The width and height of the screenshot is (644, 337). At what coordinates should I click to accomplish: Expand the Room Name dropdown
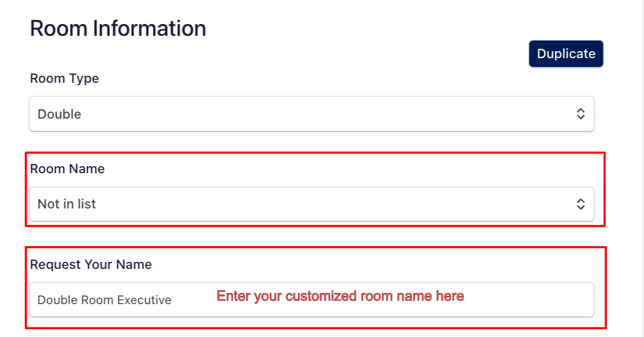coord(311,204)
